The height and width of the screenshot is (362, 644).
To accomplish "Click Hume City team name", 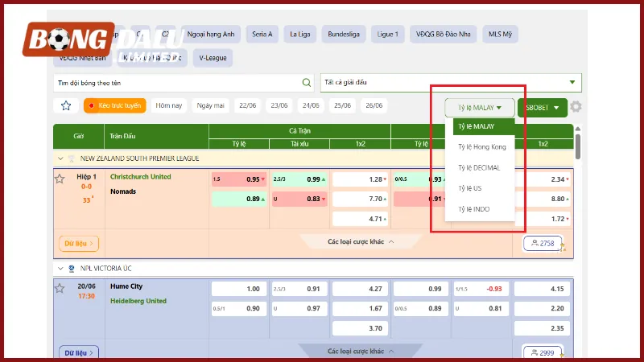I will coord(126,286).
